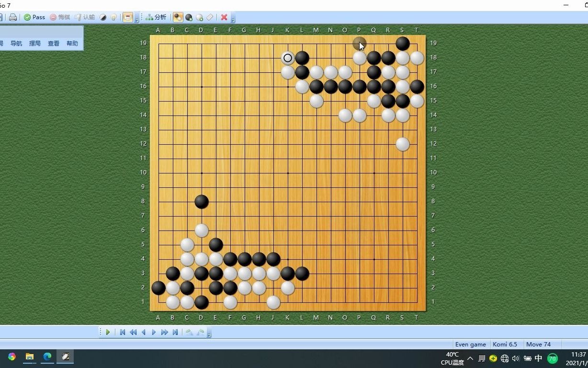The height and width of the screenshot is (368, 588).
Task: Show hidden system tray icons
Action: pyautogui.click(x=470, y=358)
